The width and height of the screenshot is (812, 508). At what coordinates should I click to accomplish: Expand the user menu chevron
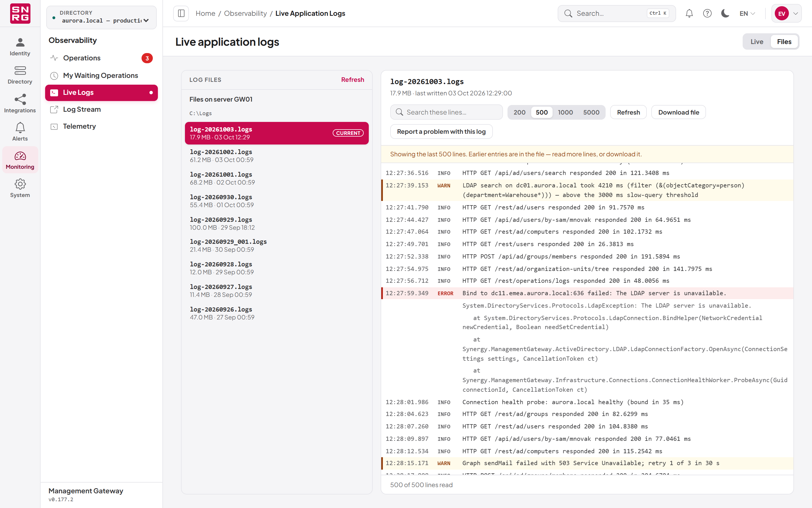pos(796,14)
